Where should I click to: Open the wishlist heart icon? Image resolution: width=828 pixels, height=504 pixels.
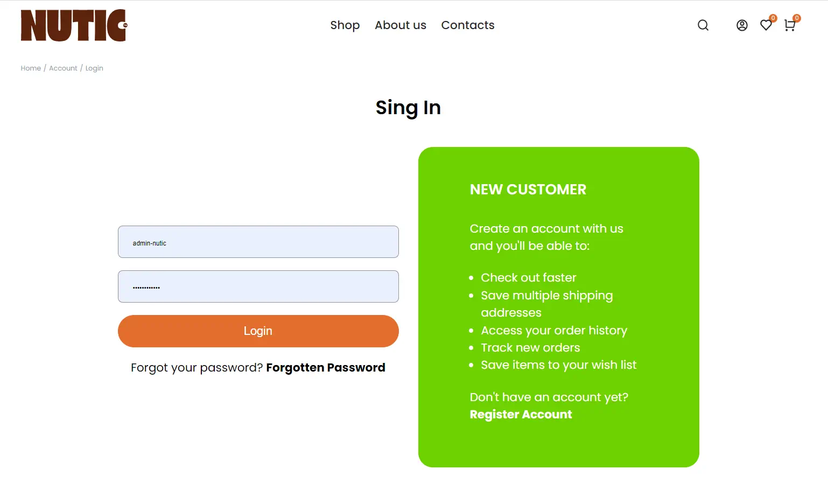pos(765,25)
